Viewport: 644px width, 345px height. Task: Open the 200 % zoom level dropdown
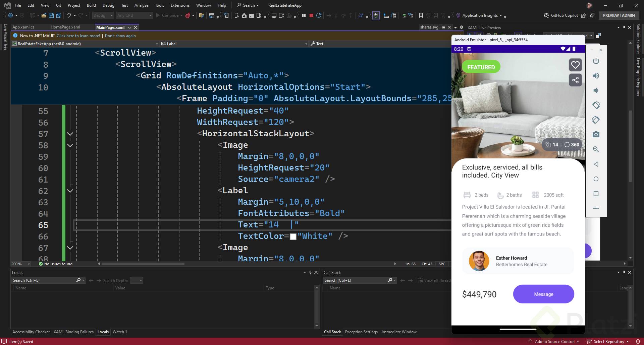click(x=29, y=264)
